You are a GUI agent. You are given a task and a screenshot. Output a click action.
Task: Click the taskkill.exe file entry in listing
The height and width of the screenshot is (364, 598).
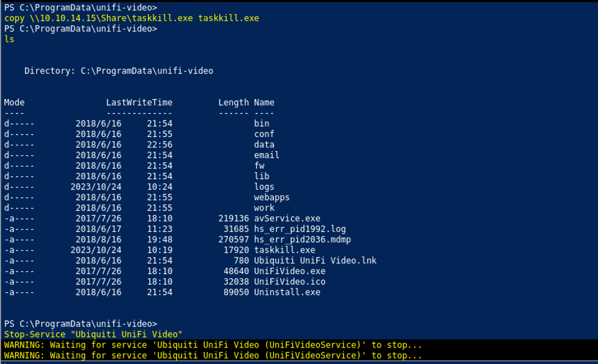[x=284, y=250]
